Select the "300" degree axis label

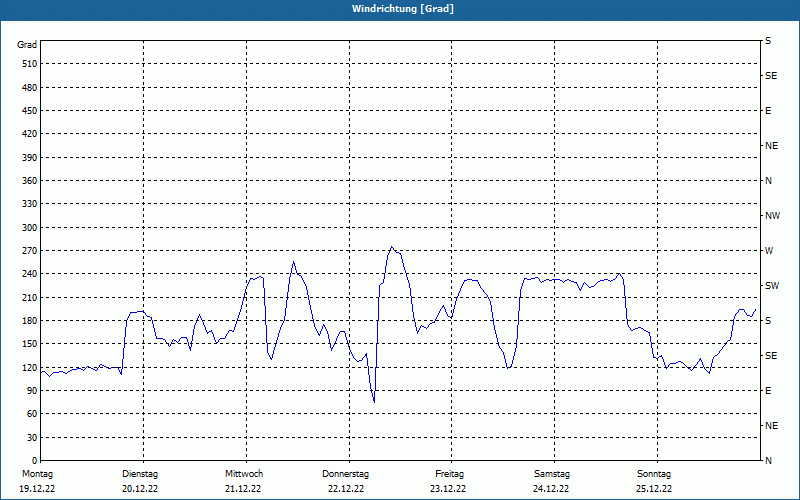coord(30,228)
